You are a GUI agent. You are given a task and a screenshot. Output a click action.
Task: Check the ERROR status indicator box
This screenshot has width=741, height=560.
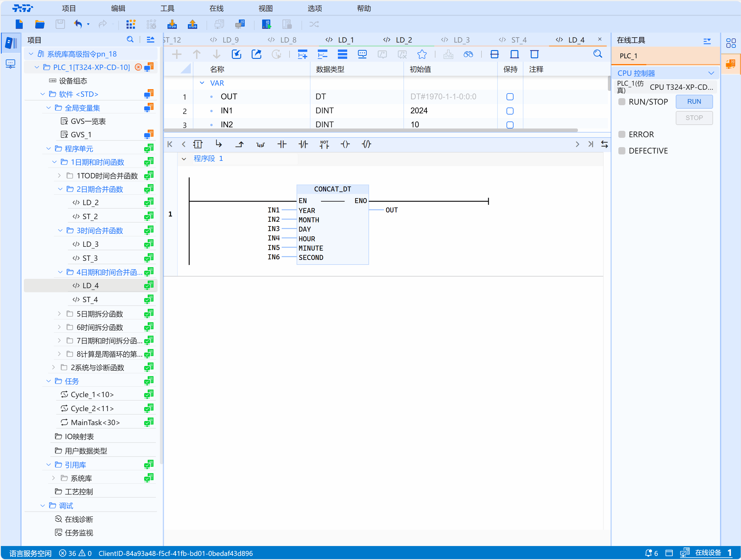[622, 134]
